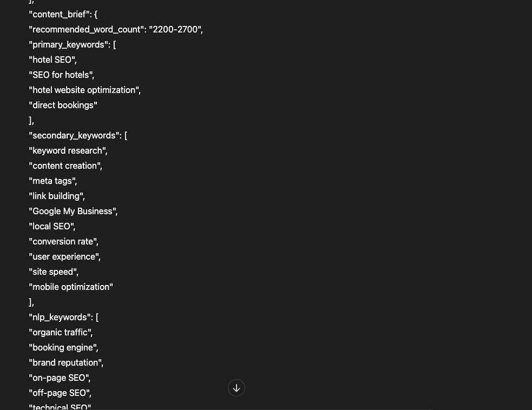This screenshot has width=532, height=410.
Task: Click the "local SEO" keyword
Action: (52, 227)
